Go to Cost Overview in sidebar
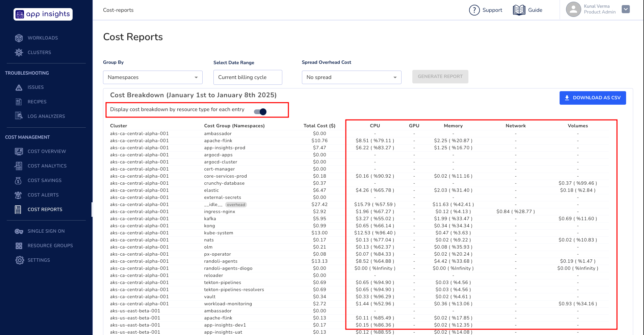 click(47, 152)
